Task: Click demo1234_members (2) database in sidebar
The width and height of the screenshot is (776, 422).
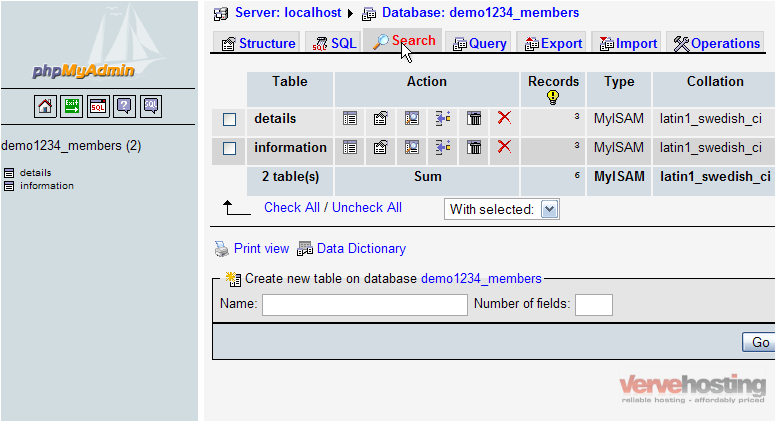Action: click(x=71, y=145)
